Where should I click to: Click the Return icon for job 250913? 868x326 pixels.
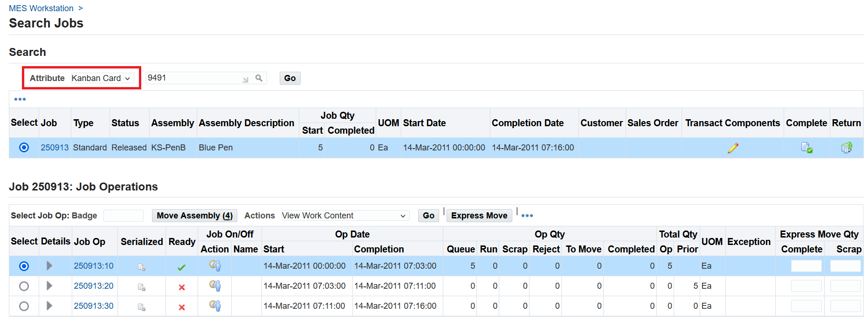pyautogui.click(x=846, y=148)
